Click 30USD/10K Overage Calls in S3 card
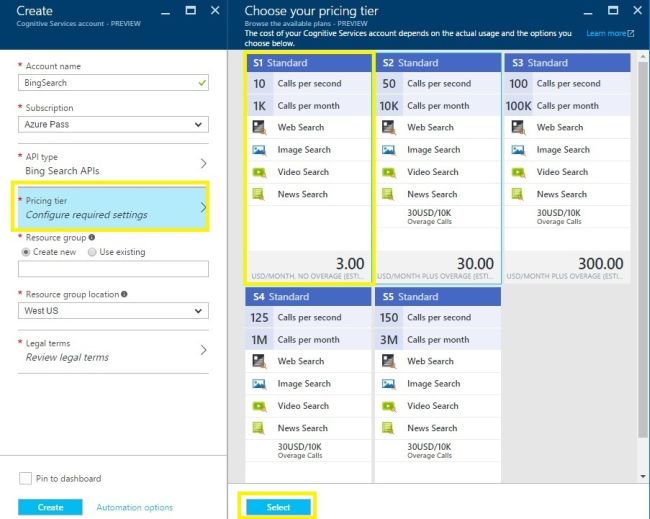This screenshot has height=519, width=650. [x=559, y=217]
